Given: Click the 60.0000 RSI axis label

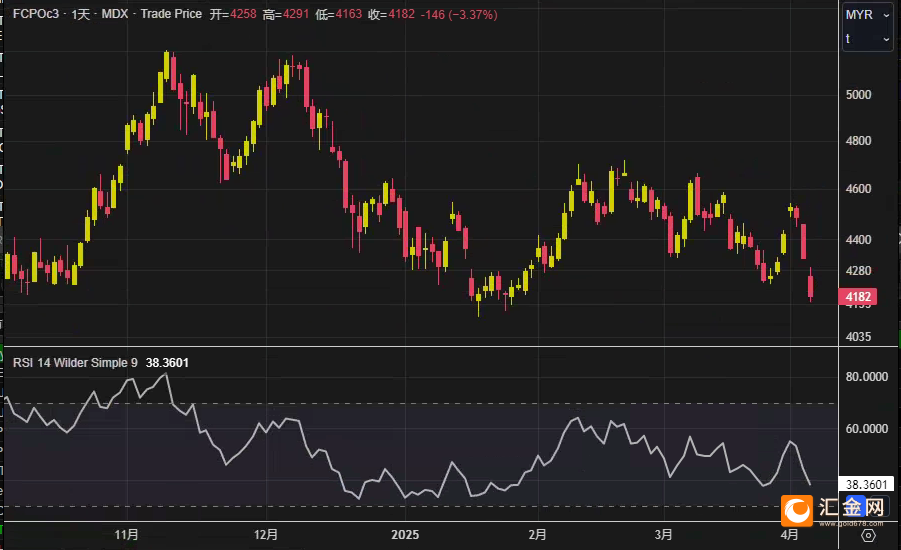Looking at the screenshot, I should pyautogui.click(x=867, y=429).
